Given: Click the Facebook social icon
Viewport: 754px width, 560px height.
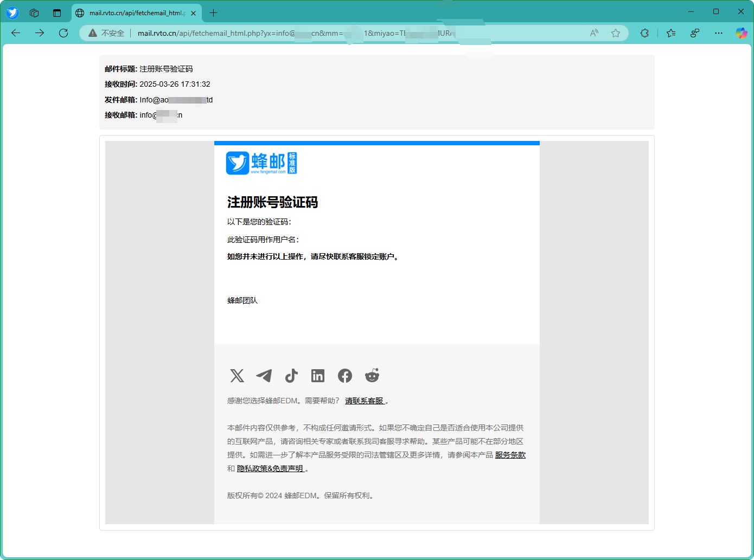Looking at the screenshot, I should pyautogui.click(x=345, y=376).
